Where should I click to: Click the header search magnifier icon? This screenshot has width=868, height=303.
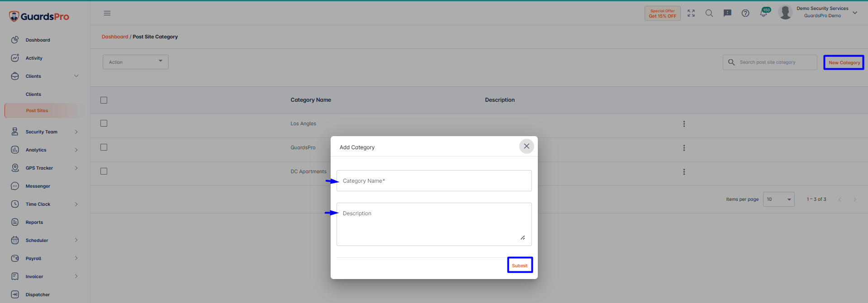[709, 13]
